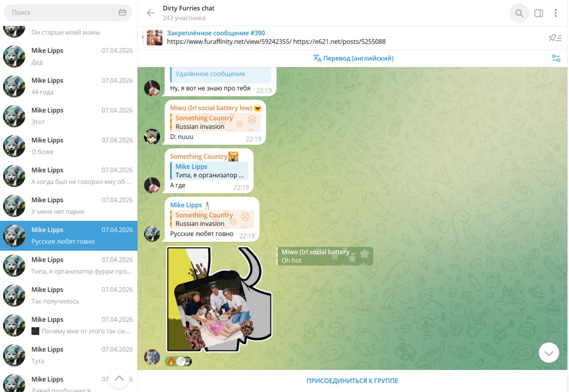
Task: Select search result 'Дед'
Action: point(69,56)
